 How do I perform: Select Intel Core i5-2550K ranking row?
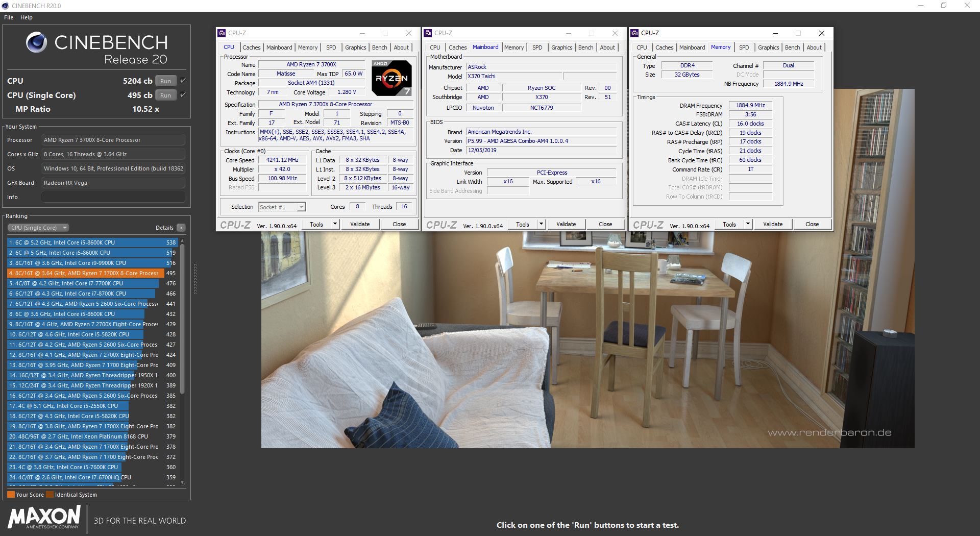pyautogui.click(x=92, y=406)
